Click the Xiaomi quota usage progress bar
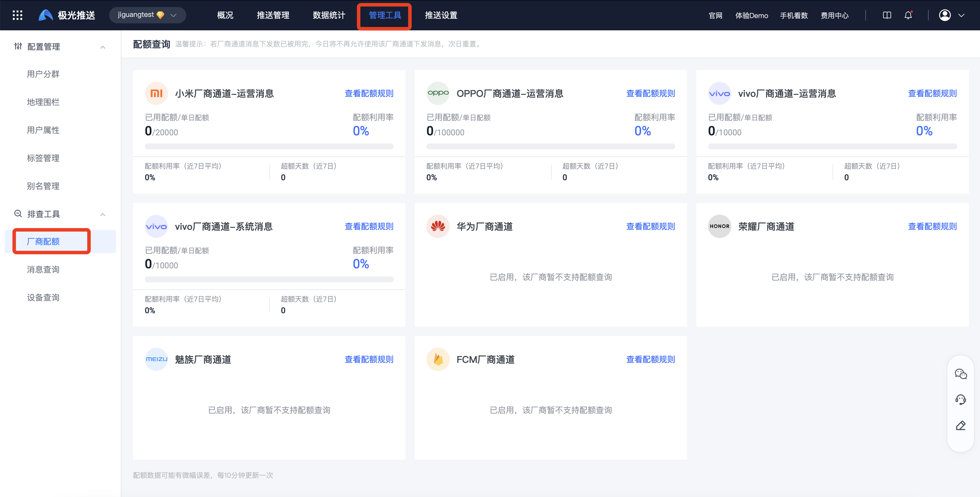 click(269, 146)
